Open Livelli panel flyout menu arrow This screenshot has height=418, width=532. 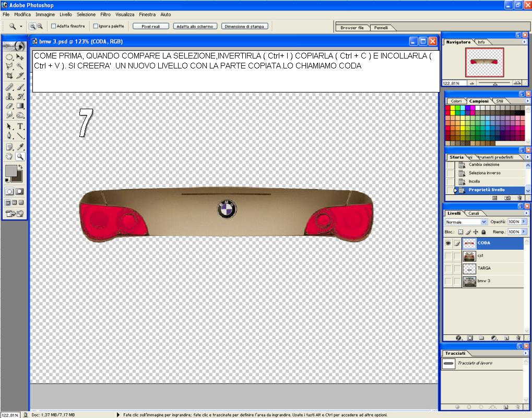tap(526, 213)
